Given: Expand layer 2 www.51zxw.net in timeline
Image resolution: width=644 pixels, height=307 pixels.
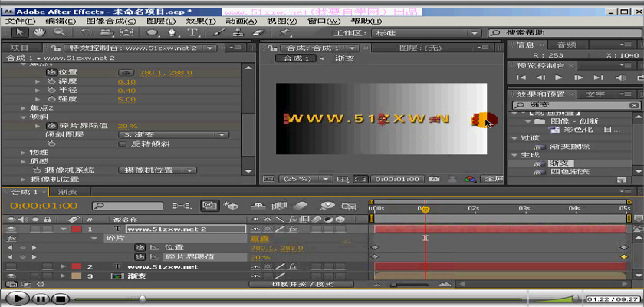Looking at the screenshot, I should coord(63,267).
